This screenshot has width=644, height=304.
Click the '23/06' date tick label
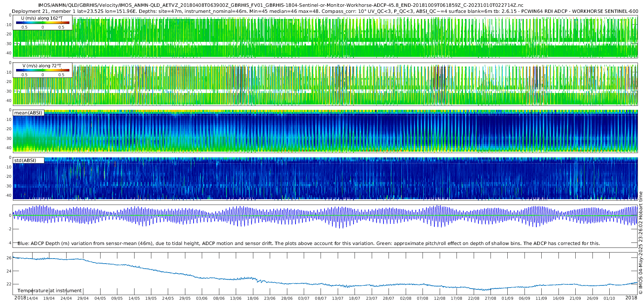point(270,298)
